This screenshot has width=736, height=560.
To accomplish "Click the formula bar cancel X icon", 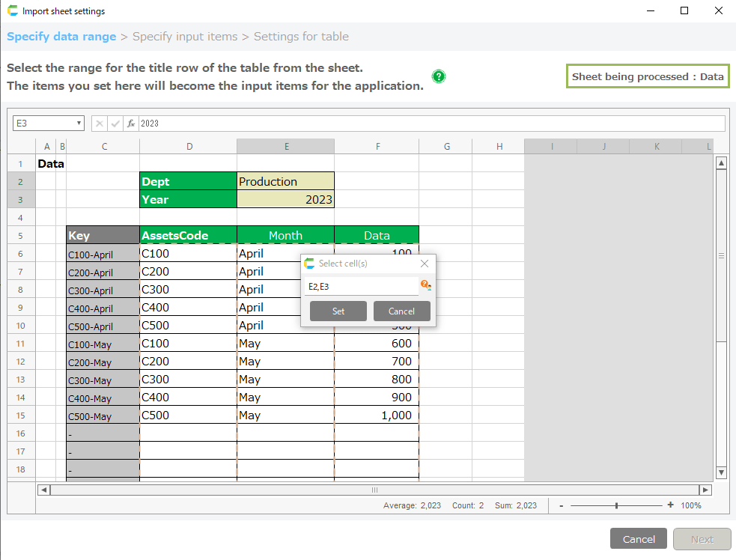I will coord(100,124).
